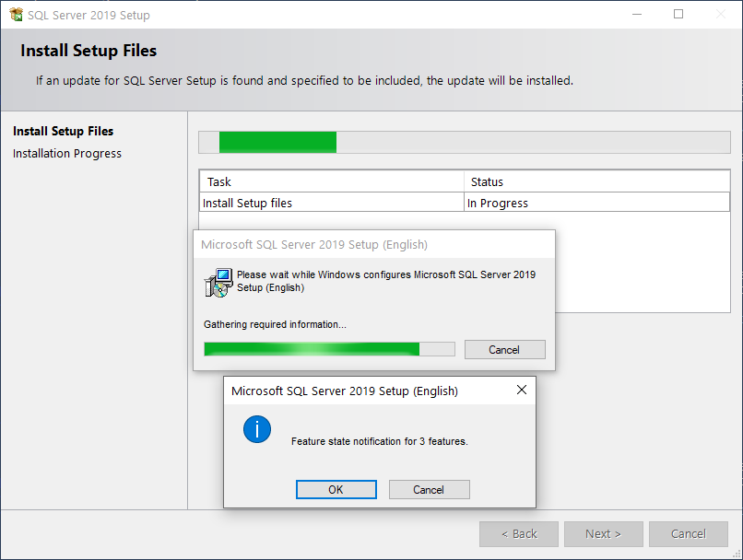Cancel the Windows configuring progress dialog

pyautogui.click(x=504, y=349)
